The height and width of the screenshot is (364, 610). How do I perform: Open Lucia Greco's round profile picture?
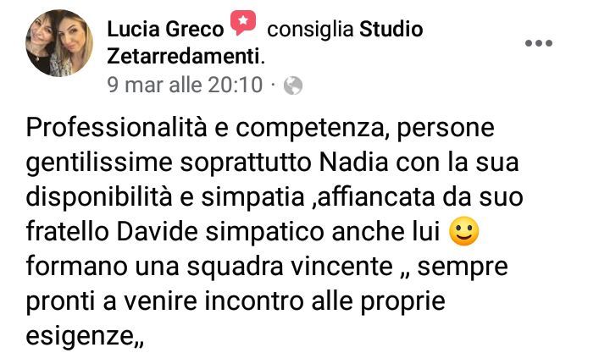pyautogui.click(x=59, y=43)
